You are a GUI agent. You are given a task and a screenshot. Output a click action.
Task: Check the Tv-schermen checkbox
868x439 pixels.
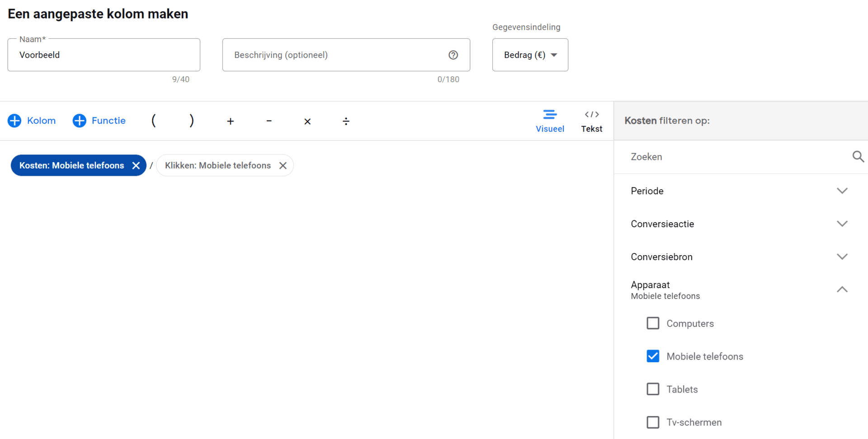[653, 422]
